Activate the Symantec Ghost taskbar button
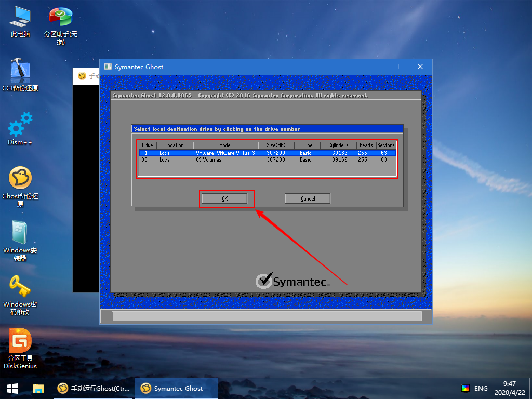 pos(176,389)
